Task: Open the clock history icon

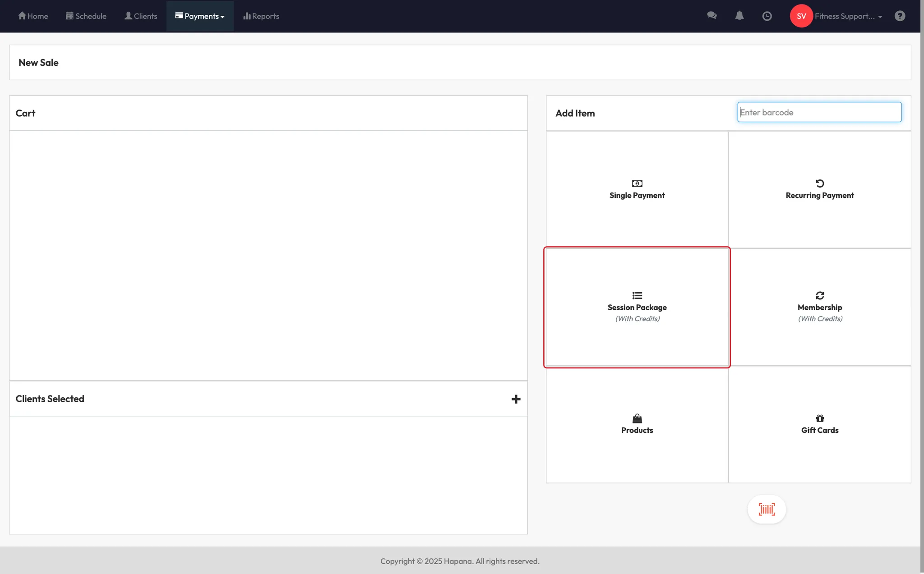Action: (x=767, y=16)
